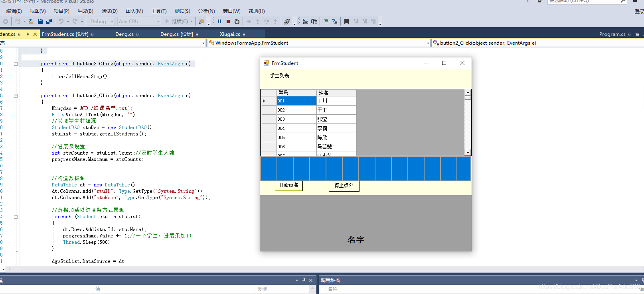The width and height of the screenshot is (644, 294).
Task: Select the cell containing 张莹
Action: [336, 119]
